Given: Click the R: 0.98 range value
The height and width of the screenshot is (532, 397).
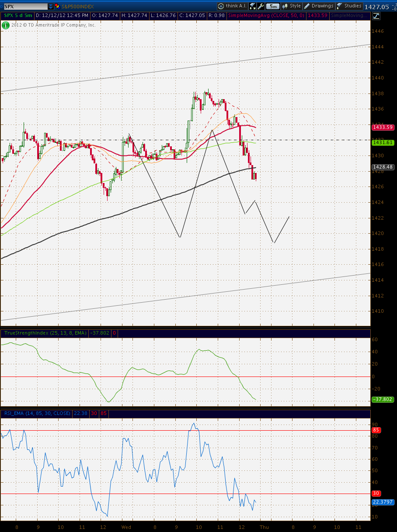Looking at the screenshot, I should [216, 15].
